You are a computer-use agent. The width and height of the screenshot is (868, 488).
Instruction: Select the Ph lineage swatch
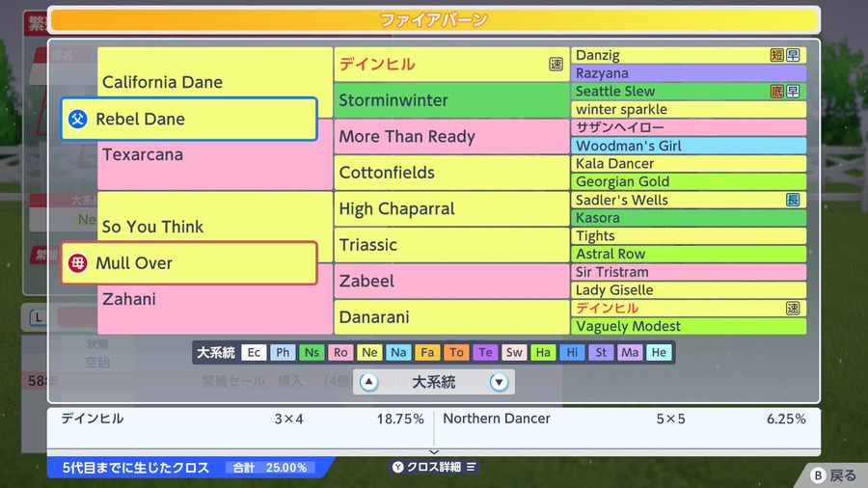283,352
